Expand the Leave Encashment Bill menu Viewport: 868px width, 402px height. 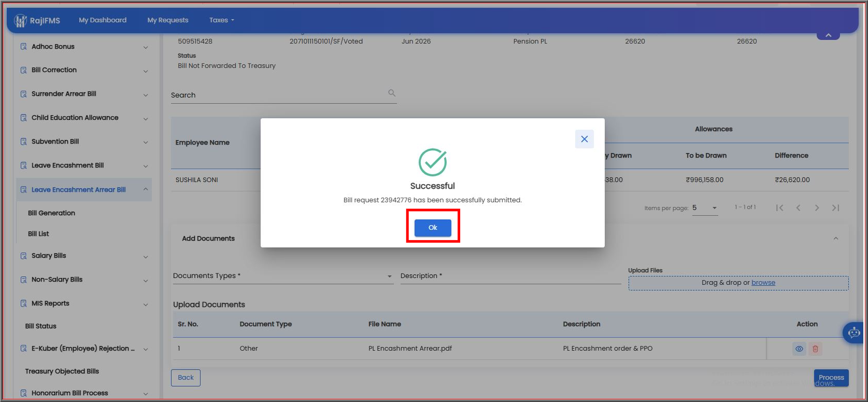(146, 166)
